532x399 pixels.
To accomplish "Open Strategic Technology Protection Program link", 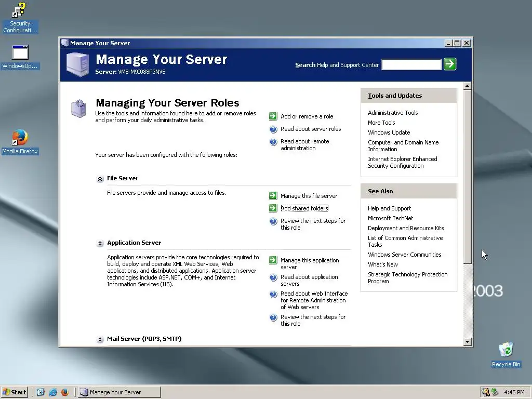I will pyautogui.click(x=407, y=277).
